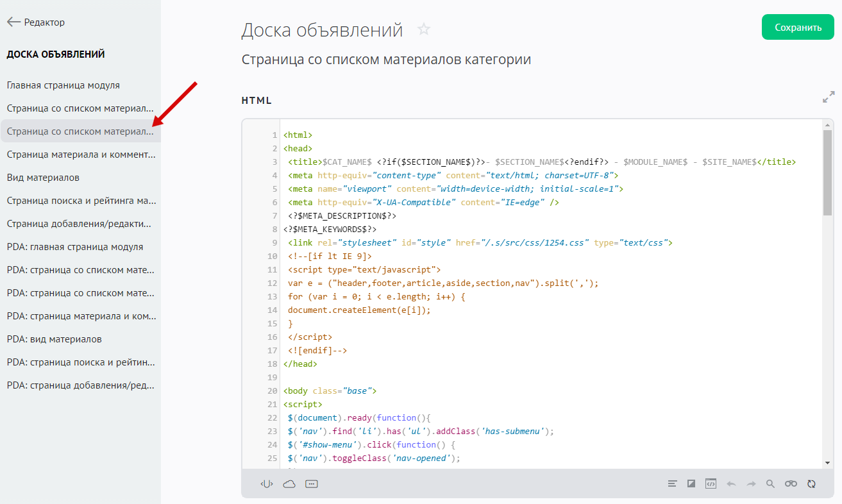The image size is (842, 504).
Task: Redo edit with right arrow
Action: click(x=751, y=484)
